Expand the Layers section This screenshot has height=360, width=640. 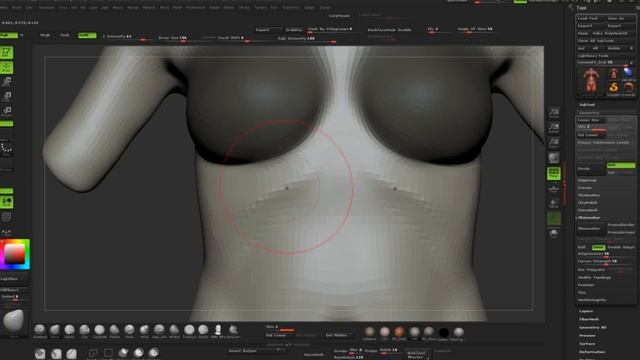point(586,311)
